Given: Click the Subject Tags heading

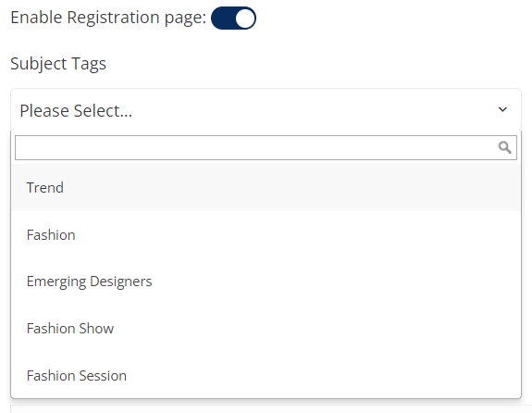Looking at the screenshot, I should [x=58, y=64].
